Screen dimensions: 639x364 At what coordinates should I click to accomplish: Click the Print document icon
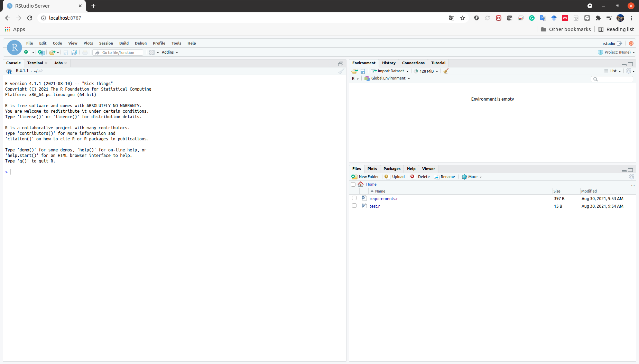85,53
